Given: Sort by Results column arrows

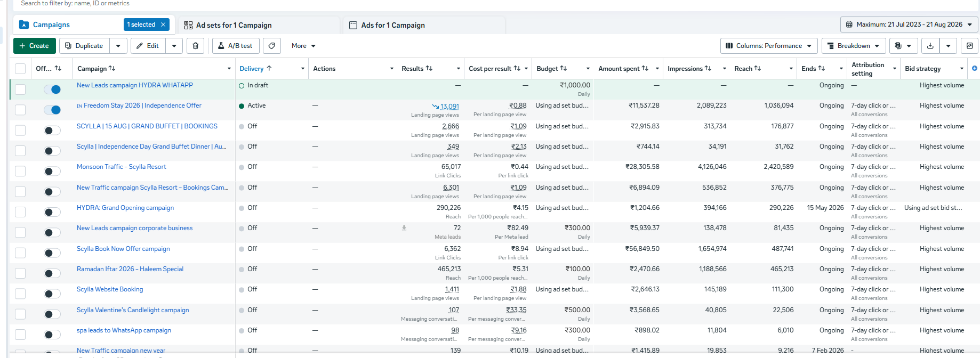Looking at the screenshot, I should pos(429,68).
